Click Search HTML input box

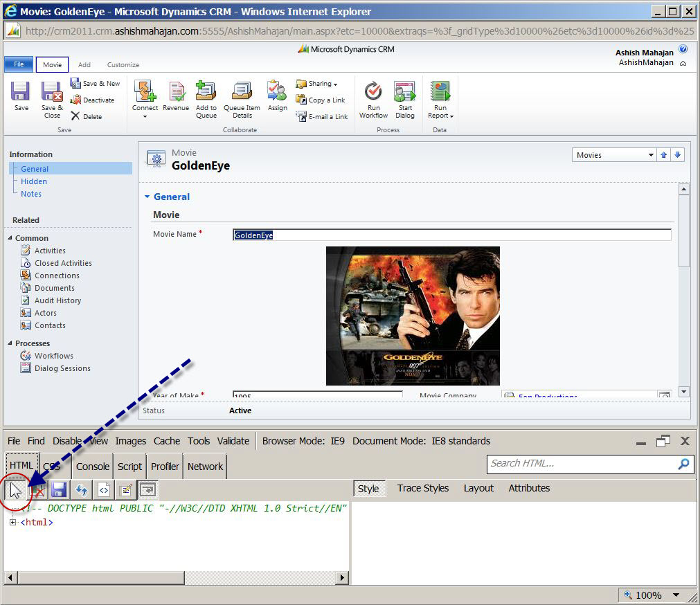click(582, 464)
